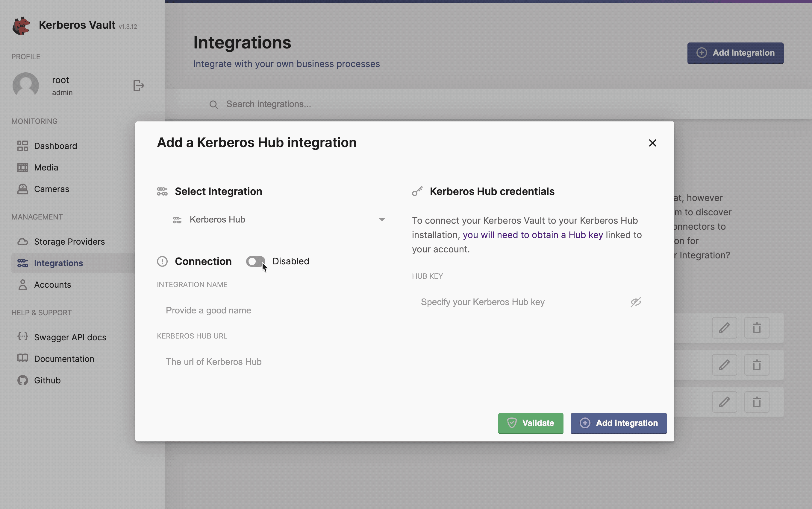Image resolution: width=812 pixels, height=509 pixels.
Task: Close the Add Kerberos Hub integration dialog
Action: coord(652,143)
